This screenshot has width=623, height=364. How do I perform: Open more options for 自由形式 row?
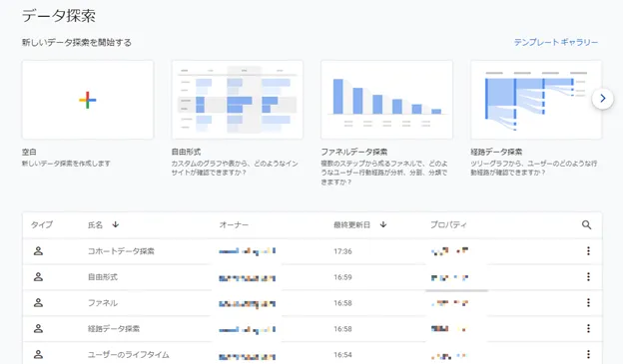(588, 276)
